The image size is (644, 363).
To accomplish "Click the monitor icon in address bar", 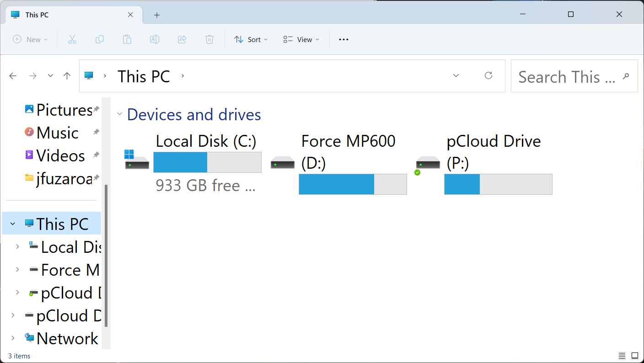I will 89,76.
